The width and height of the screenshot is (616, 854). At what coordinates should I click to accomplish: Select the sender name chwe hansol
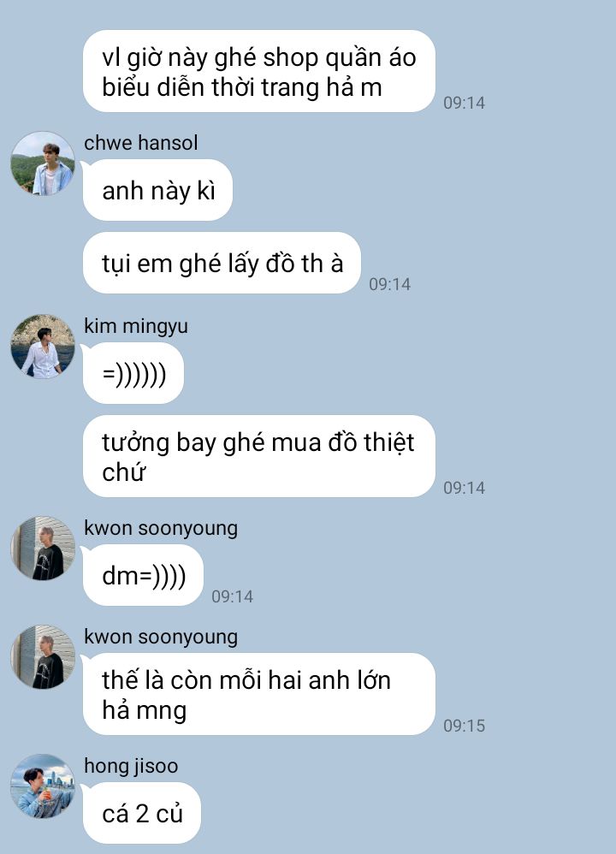(x=140, y=143)
